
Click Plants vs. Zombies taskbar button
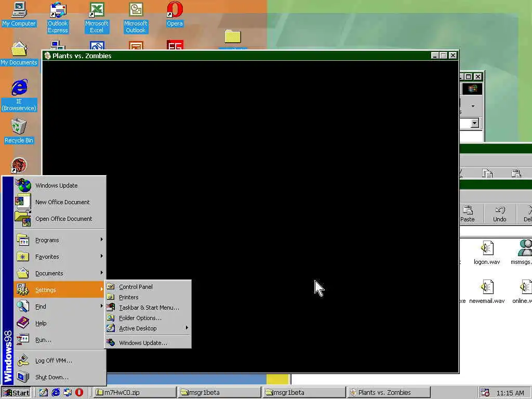pyautogui.click(x=389, y=393)
